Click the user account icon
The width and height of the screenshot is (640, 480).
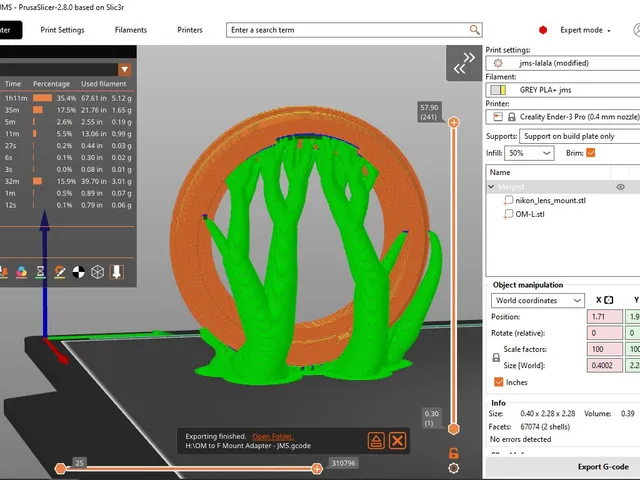click(637, 30)
